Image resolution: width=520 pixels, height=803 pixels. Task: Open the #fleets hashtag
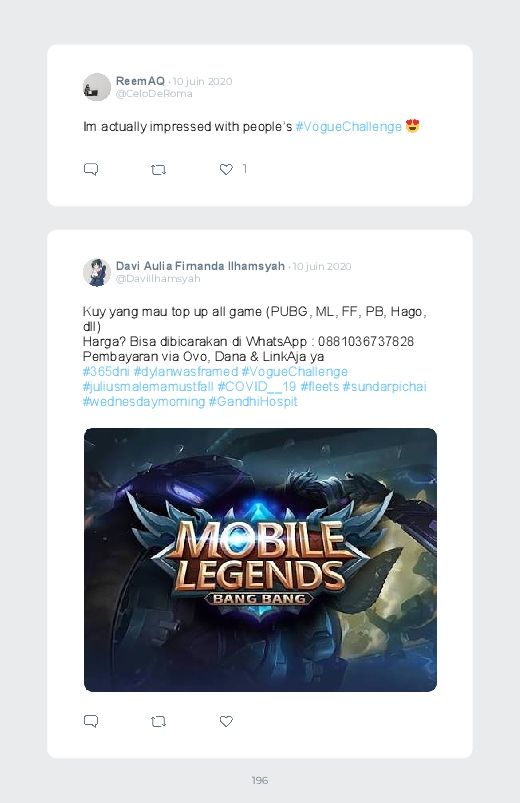320,386
